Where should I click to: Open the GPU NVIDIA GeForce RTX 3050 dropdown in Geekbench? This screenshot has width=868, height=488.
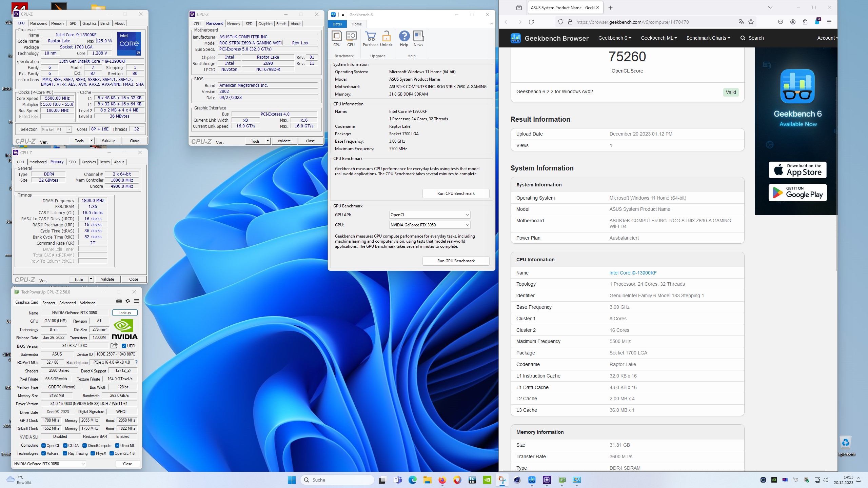[x=430, y=225]
